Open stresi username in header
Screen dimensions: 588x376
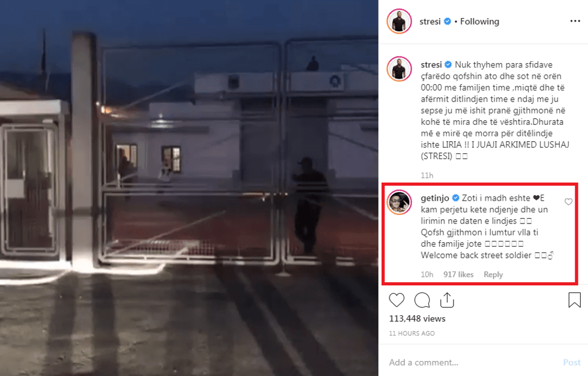(430, 22)
